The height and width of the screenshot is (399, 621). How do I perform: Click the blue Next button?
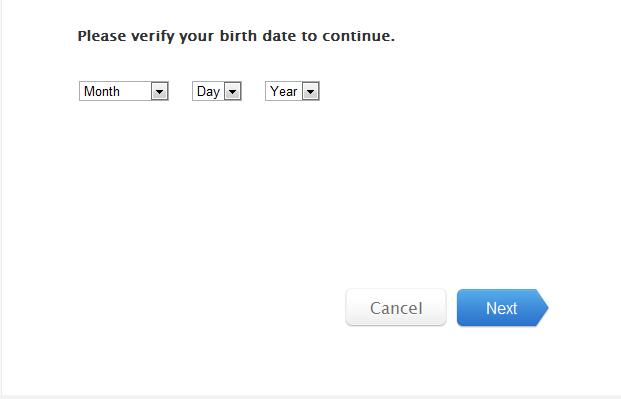[x=502, y=307]
